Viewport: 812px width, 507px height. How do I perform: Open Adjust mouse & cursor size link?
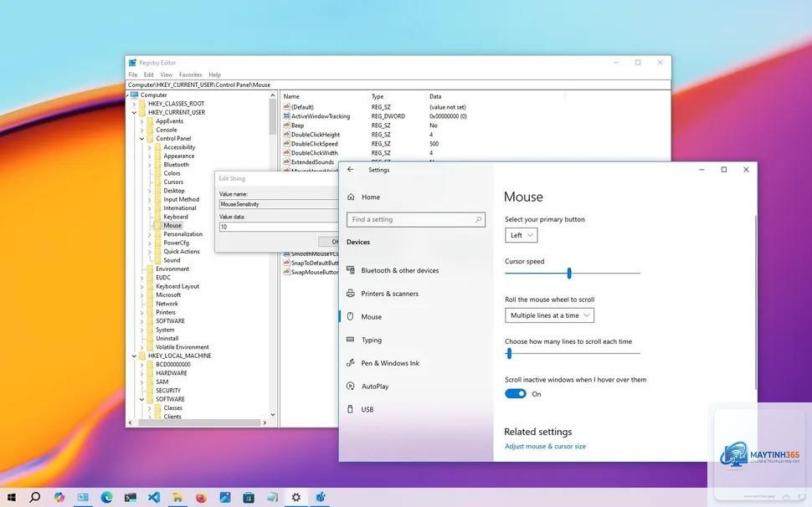pyautogui.click(x=545, y=446)
